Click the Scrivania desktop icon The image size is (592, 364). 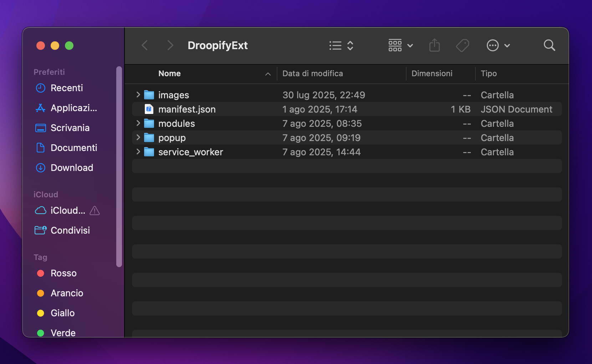tap(41, 128)
